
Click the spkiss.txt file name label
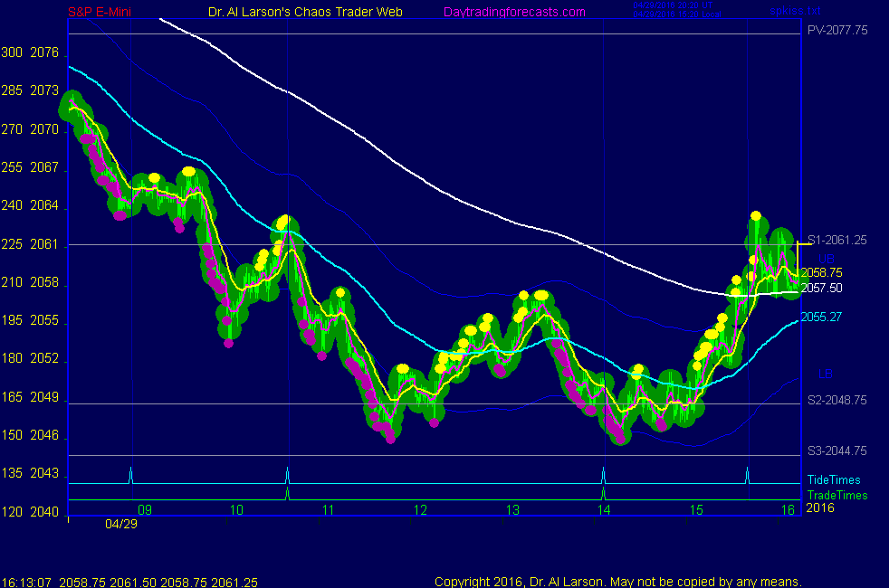pos(795,11)
